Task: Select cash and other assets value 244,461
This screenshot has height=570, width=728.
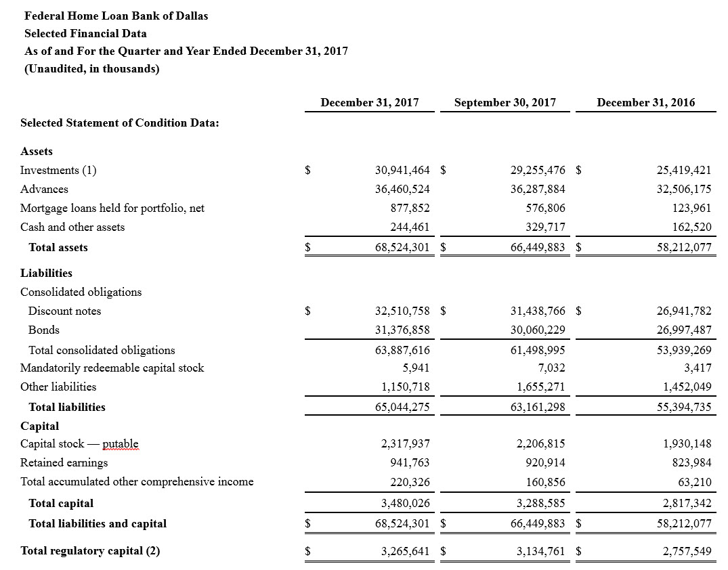Action: 410,227
